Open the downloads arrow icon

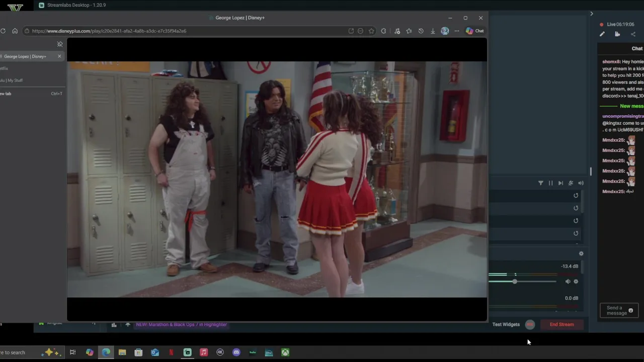point(433,31)
